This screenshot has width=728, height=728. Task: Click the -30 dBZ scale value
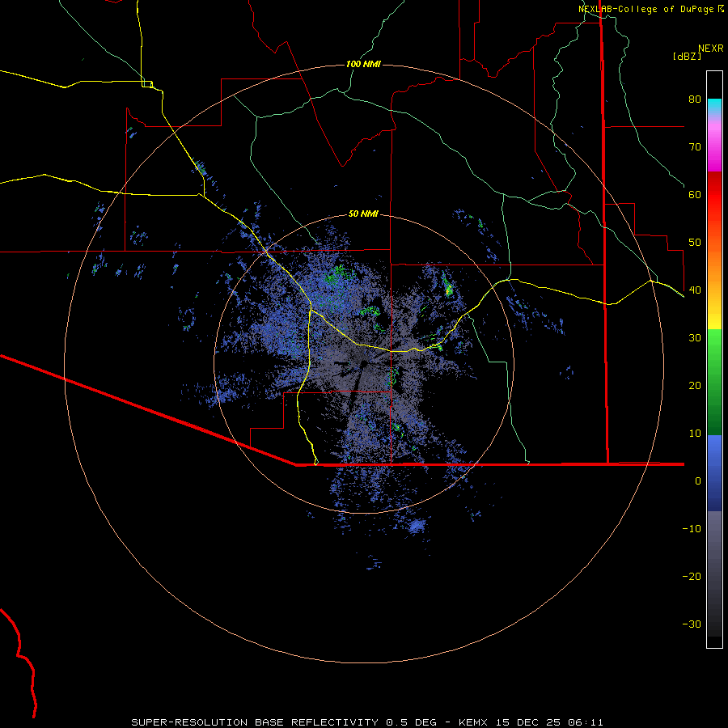692,624
